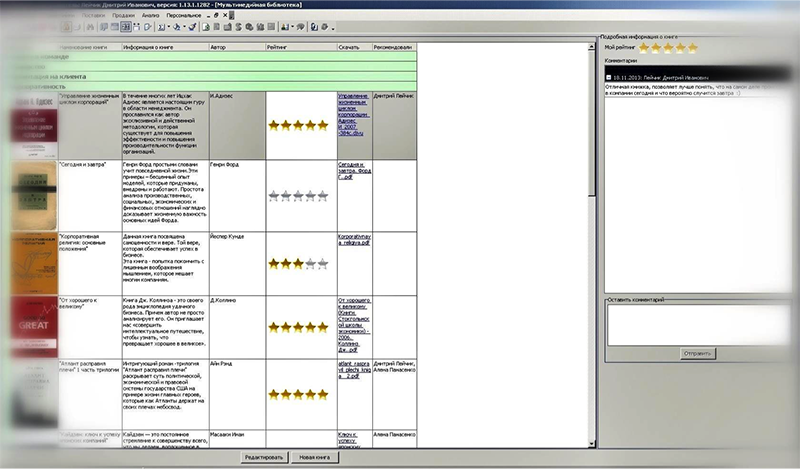Select the red "Good to Great" cover thumbnail
Viewport: 800px width, 469px height.
(34, 326)
